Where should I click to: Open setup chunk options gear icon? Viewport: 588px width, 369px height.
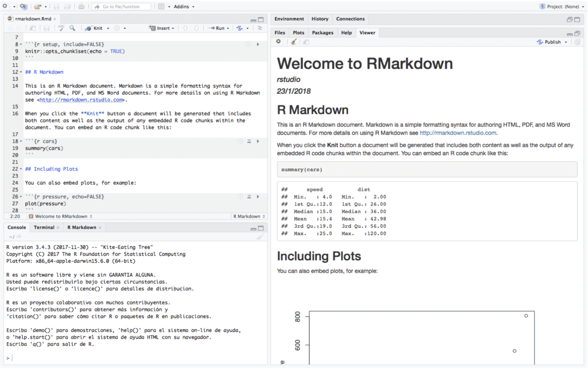(x=248, y=44)
